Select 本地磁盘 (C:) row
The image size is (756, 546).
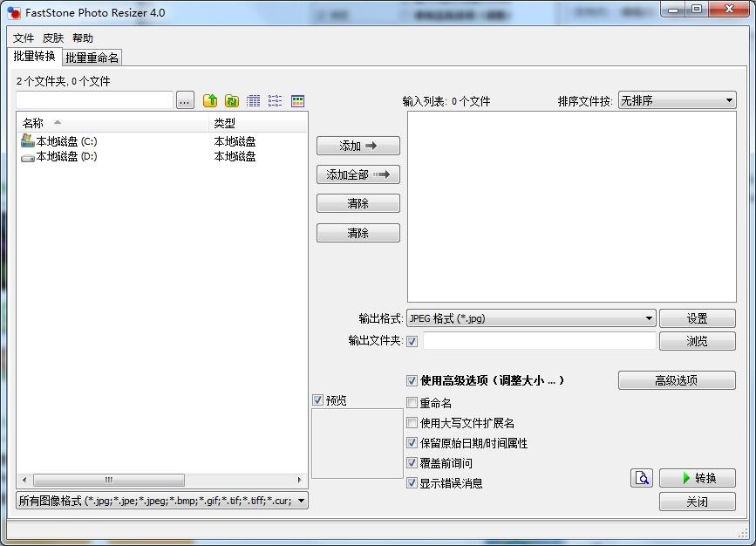tap(162, 141)
